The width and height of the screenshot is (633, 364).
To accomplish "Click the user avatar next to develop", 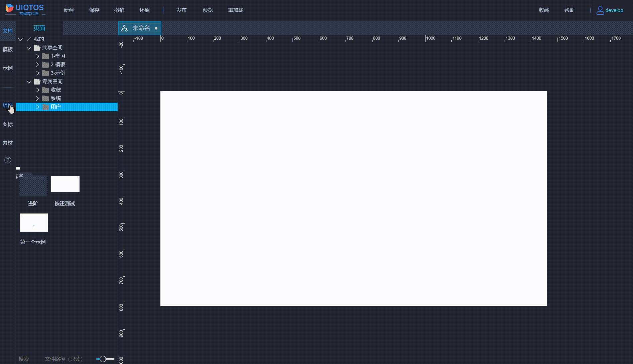I will [x=600, y=10].
